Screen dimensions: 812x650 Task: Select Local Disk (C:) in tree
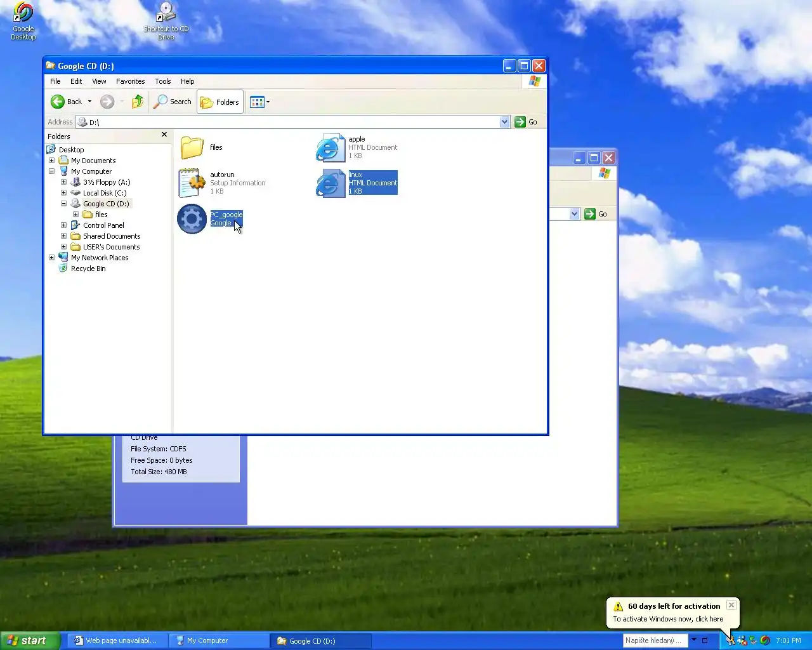[x=105, y=193]
